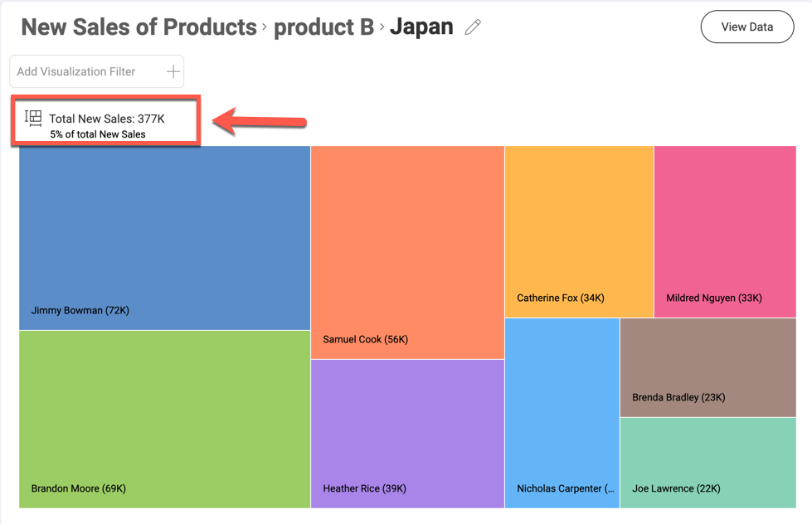Click the Total New Sales table icon
Viewport: 812px width, 524px height.
coord(33,118)
